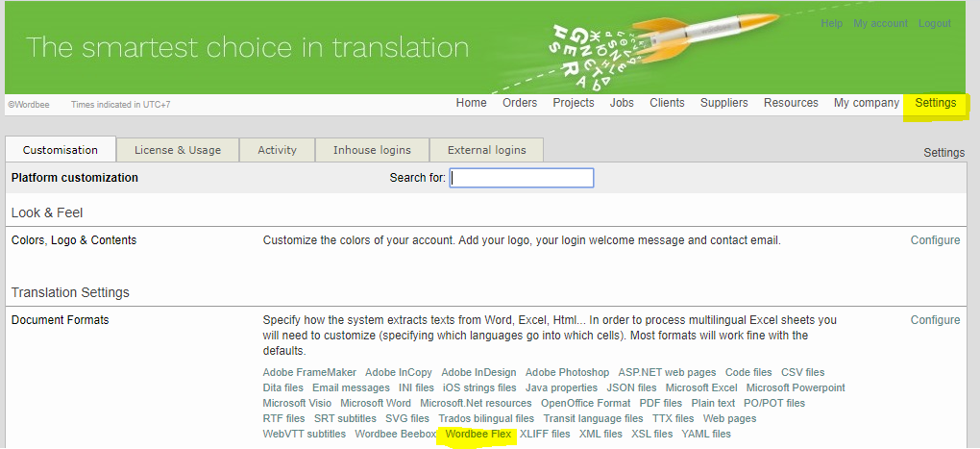The image size is (980, 449).
Task: Open the Help link in header
Action: tap(832, 23)
